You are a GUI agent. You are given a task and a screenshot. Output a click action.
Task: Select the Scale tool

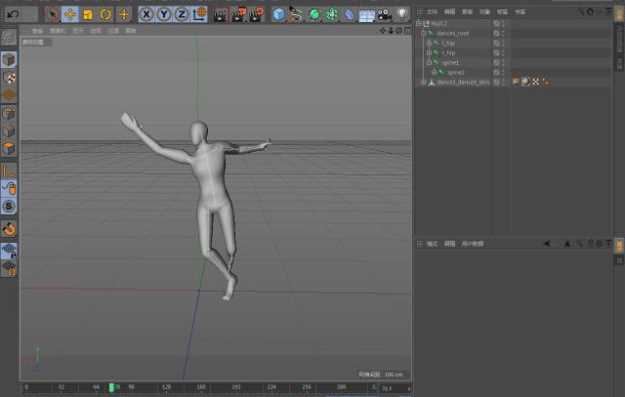tap(88, 15)
